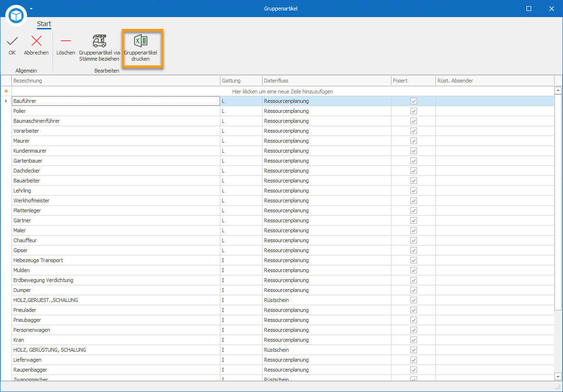Viewport: 563px width, 392px height.
Task: Click the new-row asterisk indicator
Action: (x=6, y=91)
